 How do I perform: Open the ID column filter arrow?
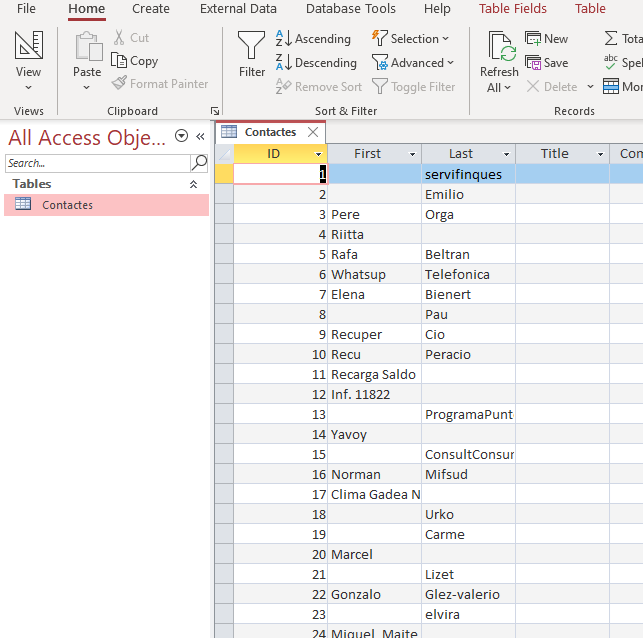point(319,154)
